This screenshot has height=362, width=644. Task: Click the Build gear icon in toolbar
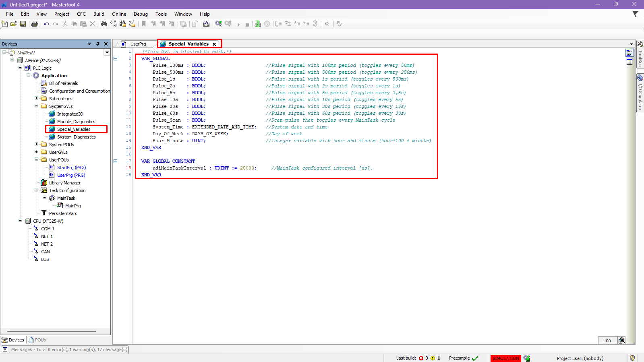point(218,24)
